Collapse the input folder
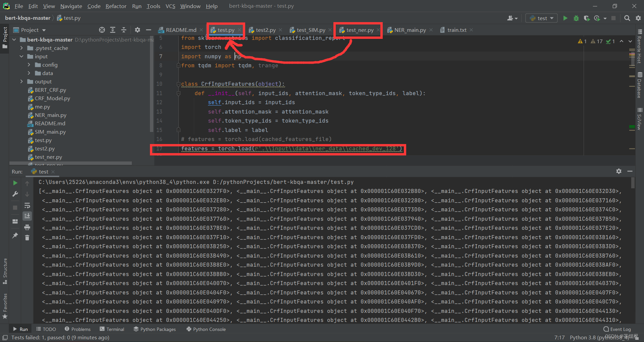 click(x=22, y=56)
